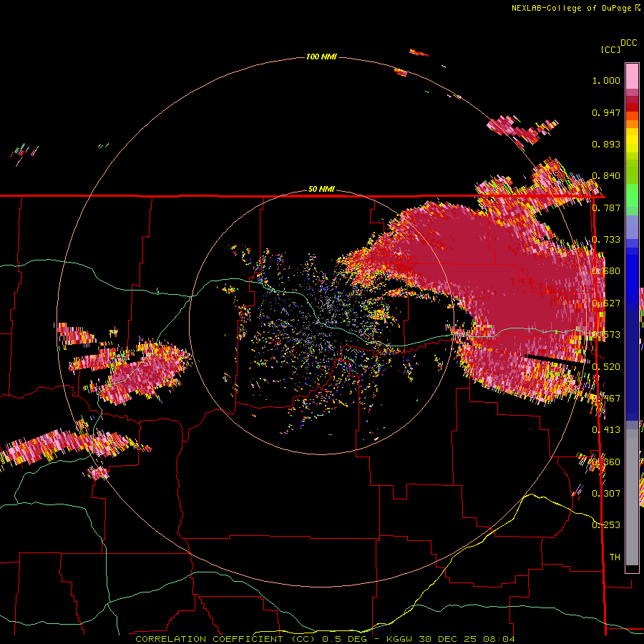Click the 100 NMI range ring label
644x644 pixels.
[321, 57]
